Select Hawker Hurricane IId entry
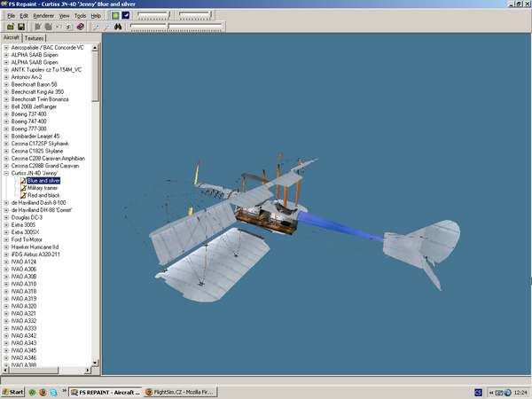This screenshot has width=532, height=399. click(35, 247)
